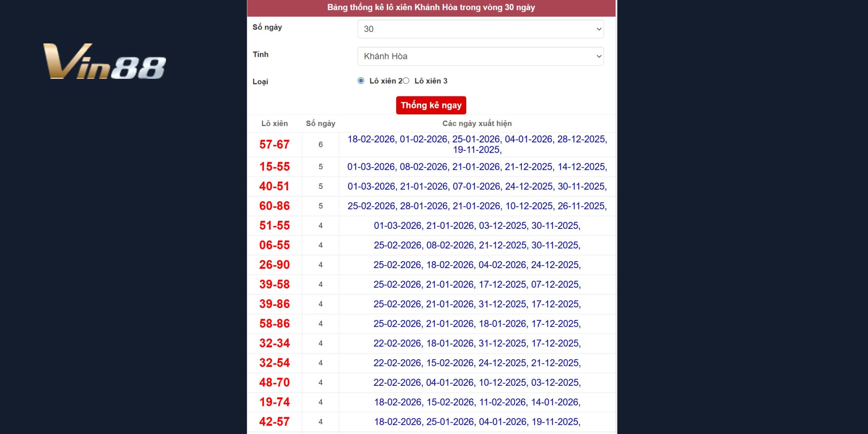Screen dimensions: 868x434
Task: Click the Số ngày column header
Action: (320, 123)
